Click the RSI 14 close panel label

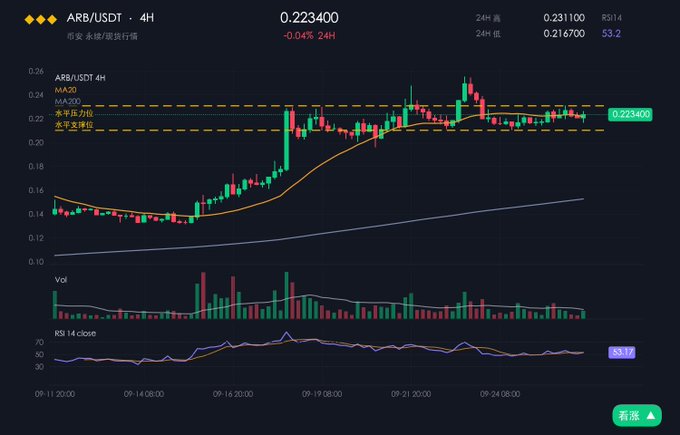coord(75,333)
